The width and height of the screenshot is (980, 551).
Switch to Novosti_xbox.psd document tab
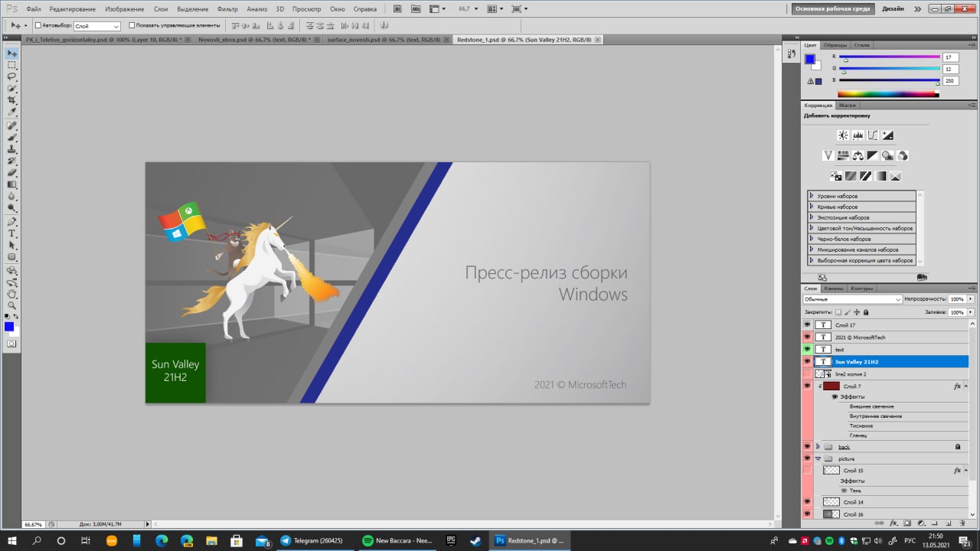tap(254, 39)
